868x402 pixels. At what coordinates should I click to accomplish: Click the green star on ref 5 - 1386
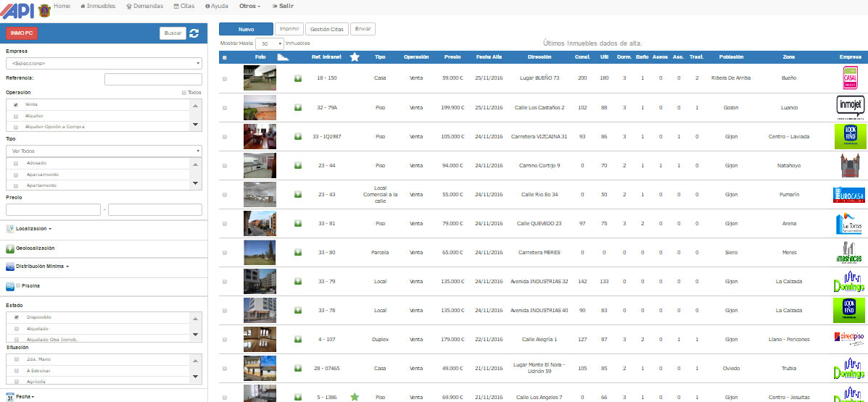(x=355, y=396)
